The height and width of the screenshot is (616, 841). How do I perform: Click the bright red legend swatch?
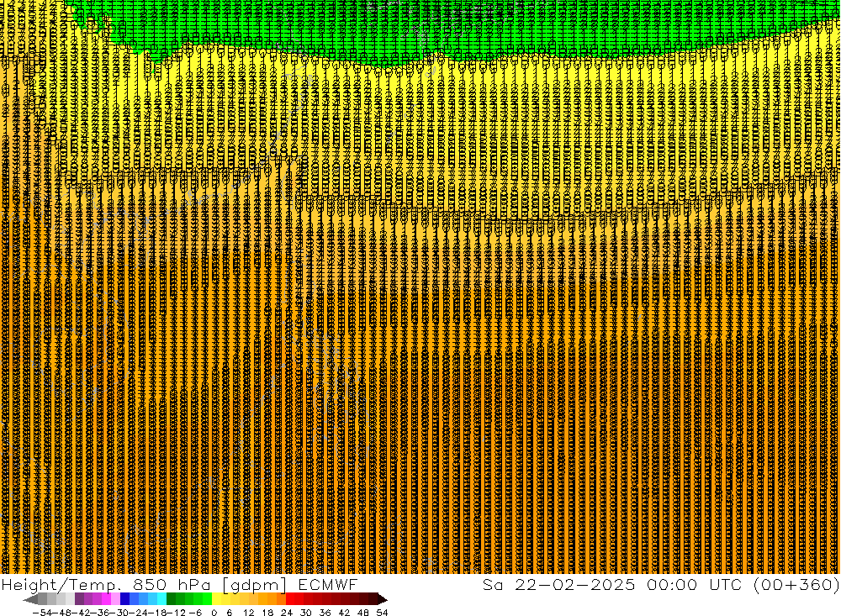click(290, 599)
